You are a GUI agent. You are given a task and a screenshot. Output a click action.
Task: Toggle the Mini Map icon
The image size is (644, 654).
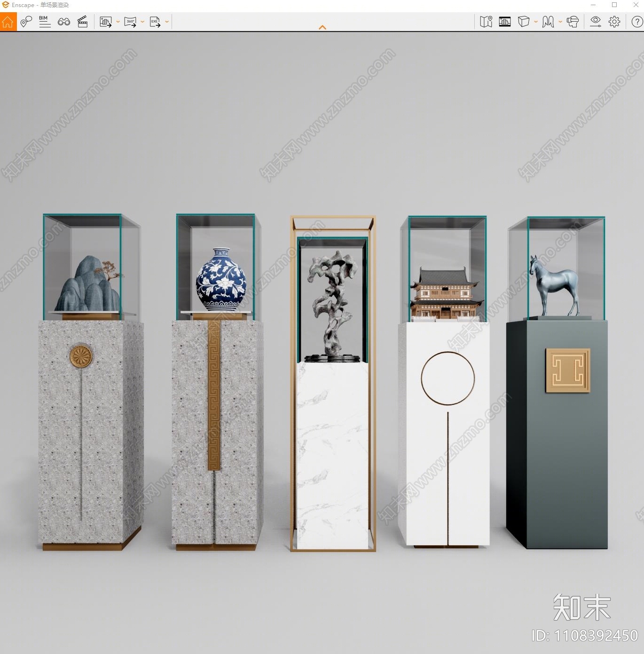[486, 22]
